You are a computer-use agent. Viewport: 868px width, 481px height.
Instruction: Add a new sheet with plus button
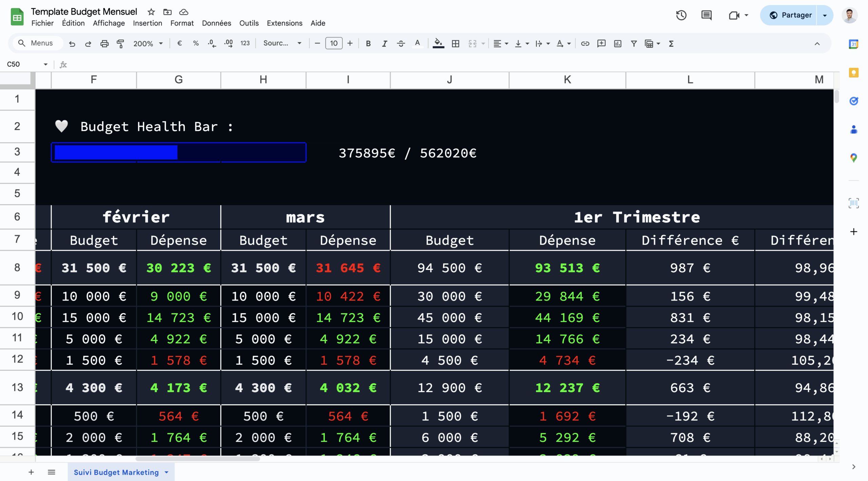click(31, 472)
